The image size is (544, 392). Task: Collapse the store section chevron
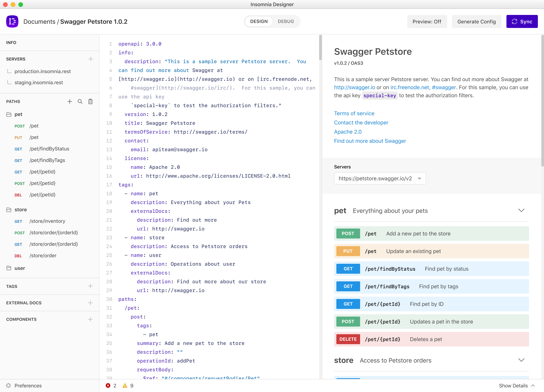click(521, 360)
